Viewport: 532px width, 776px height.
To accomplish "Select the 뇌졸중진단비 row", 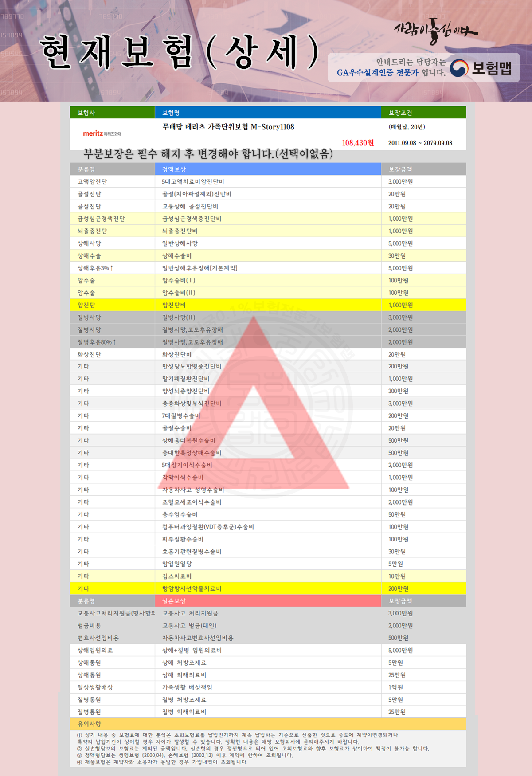I will point(268,231).
